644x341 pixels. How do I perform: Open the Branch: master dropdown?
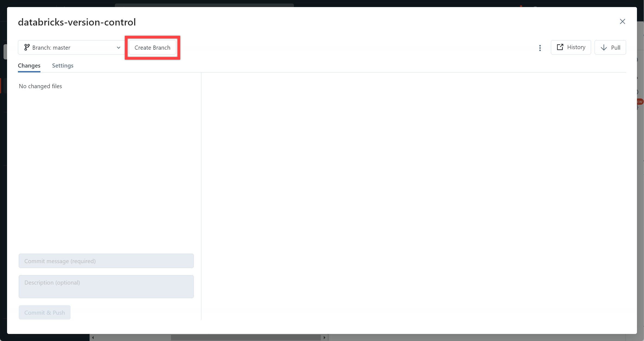click(71, 47)
